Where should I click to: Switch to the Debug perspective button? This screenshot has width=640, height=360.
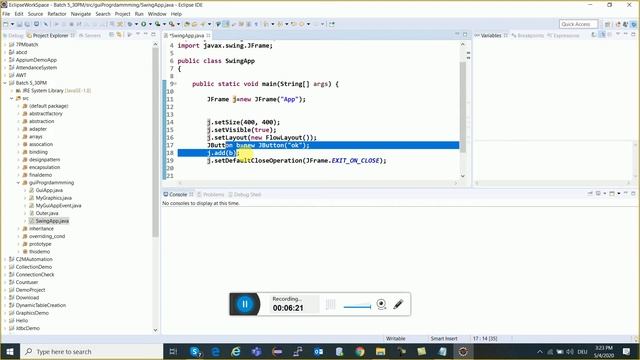point(634,24)
